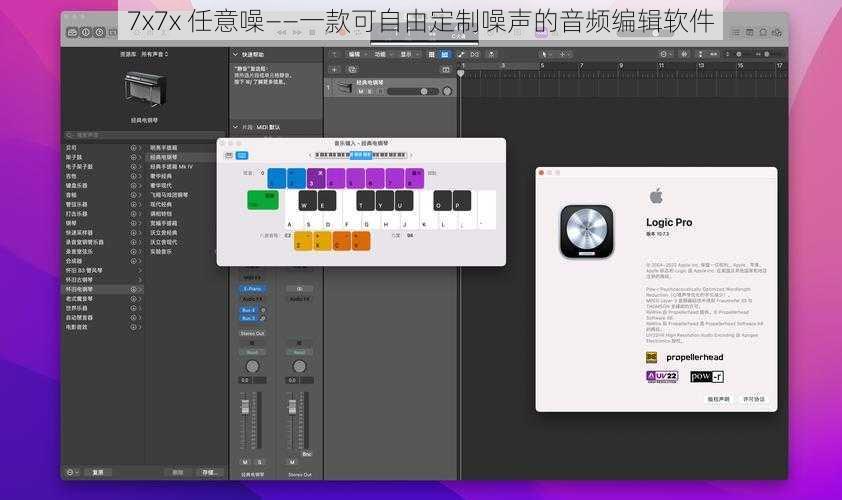Click the black O key in Musical Typing
This screenshot has height=500, width=842.
pos(442,200)
